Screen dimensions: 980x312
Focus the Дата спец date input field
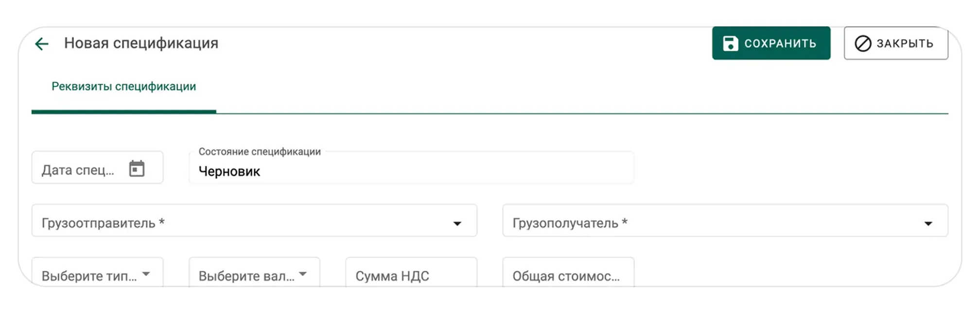78,170
